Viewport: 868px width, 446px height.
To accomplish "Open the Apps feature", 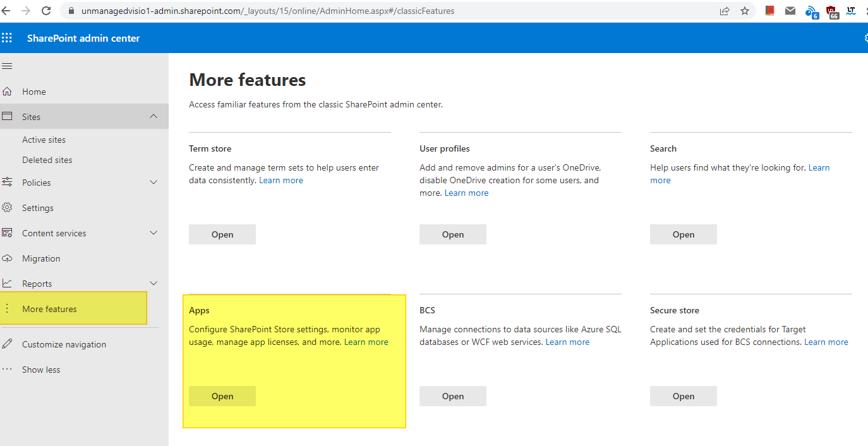I will coord(222,396).
